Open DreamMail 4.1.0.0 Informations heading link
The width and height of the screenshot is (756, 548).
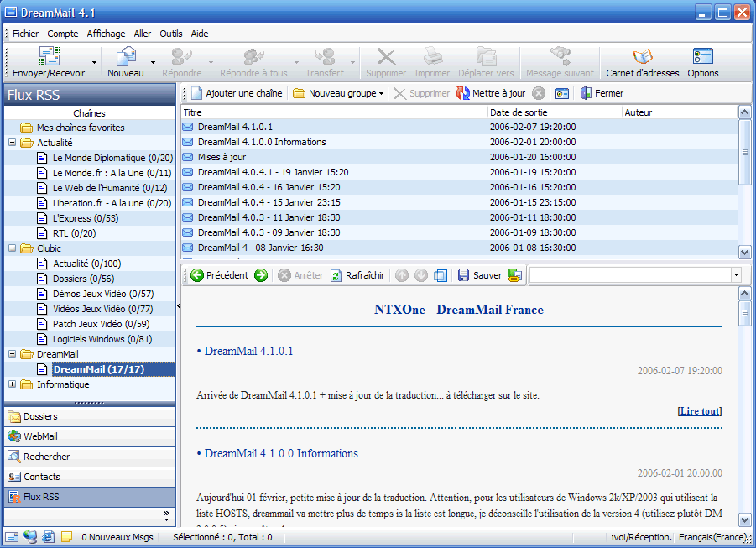pyautogui.click(x=281, y=453)
